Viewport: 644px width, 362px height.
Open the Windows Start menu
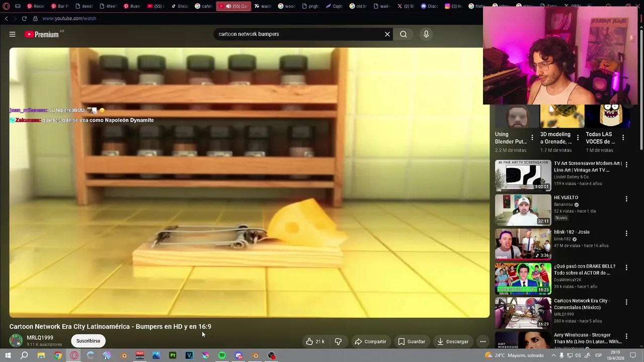(8, 355)
